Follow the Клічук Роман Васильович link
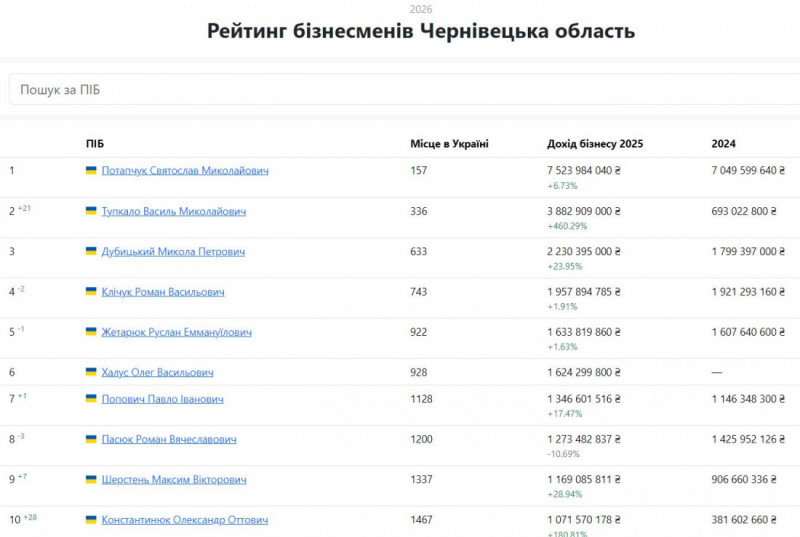Screen dimensions: 800x537 [163, 292]
